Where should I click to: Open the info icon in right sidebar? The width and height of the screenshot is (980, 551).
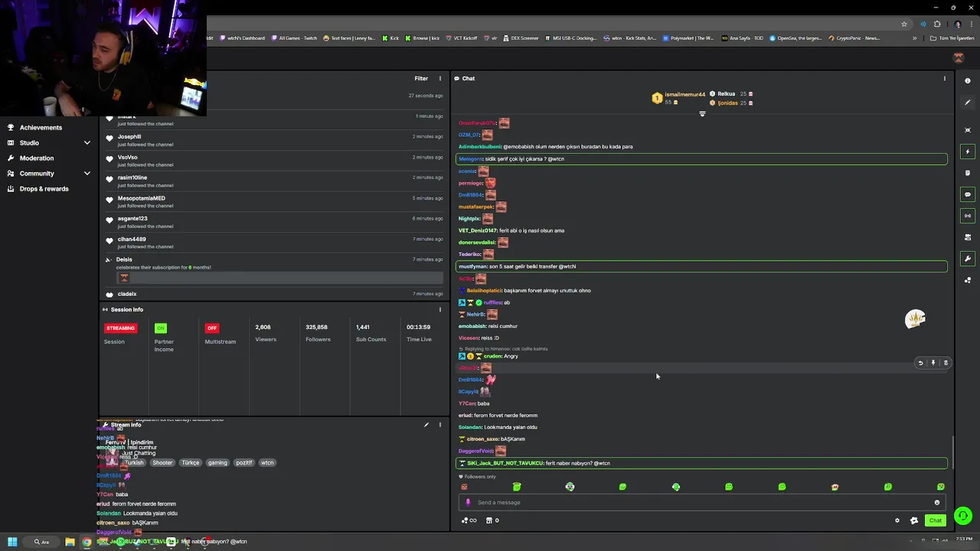point(968,80)
